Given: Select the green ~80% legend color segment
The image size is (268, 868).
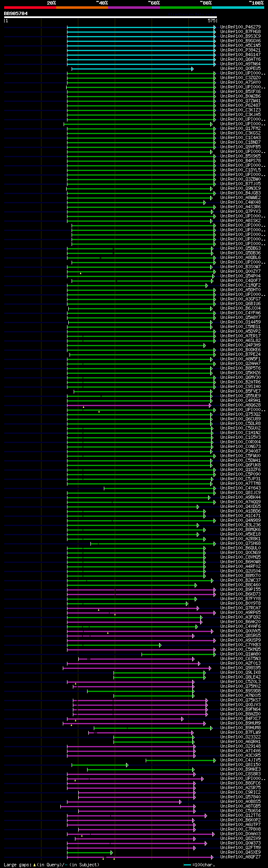Looking at the screenshot, I should (x=186, y=8).
